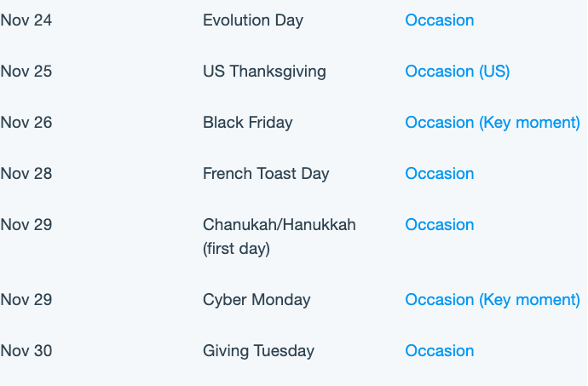Select the US Thanksgiving event name
This screenshot has width=588, height=386.
[264, 72]
